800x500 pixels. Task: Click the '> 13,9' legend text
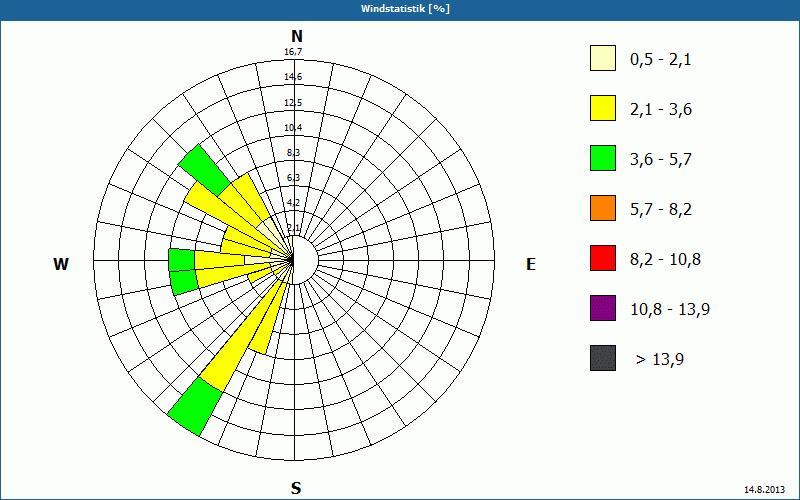point(660,360)
